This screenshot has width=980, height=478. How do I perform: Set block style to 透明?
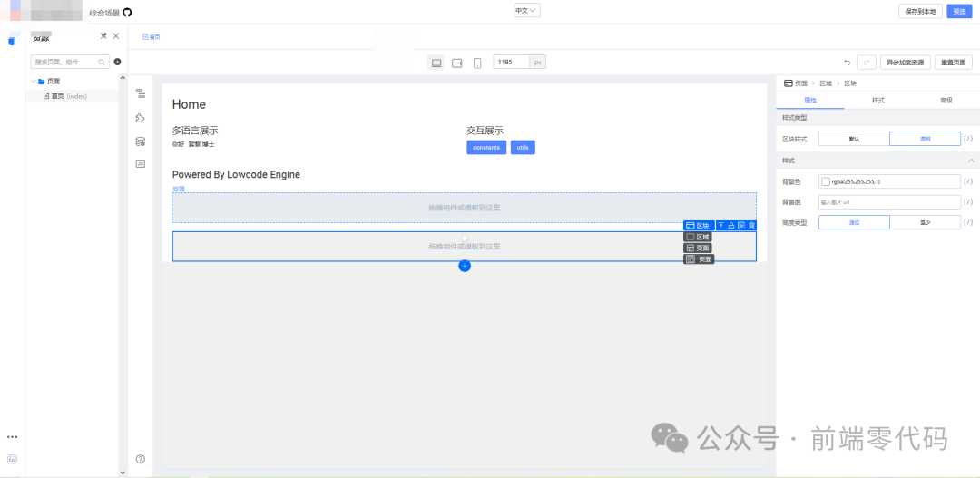(x=925, y=139)
